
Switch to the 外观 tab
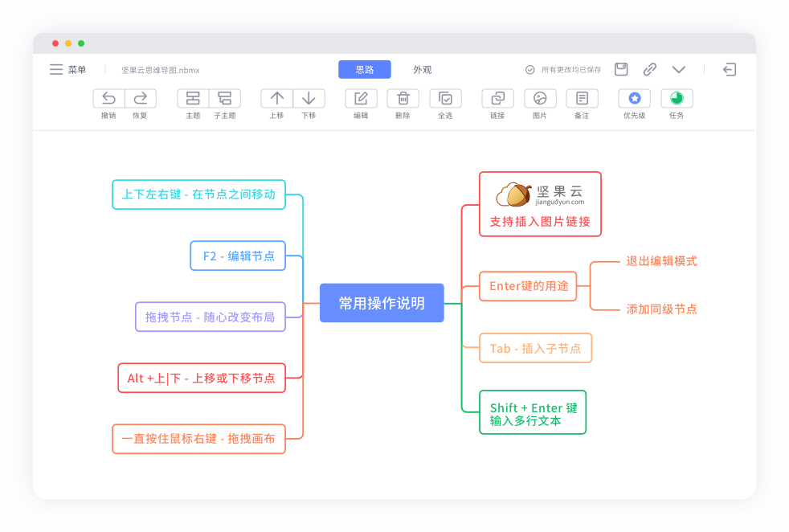click(423, 70)
